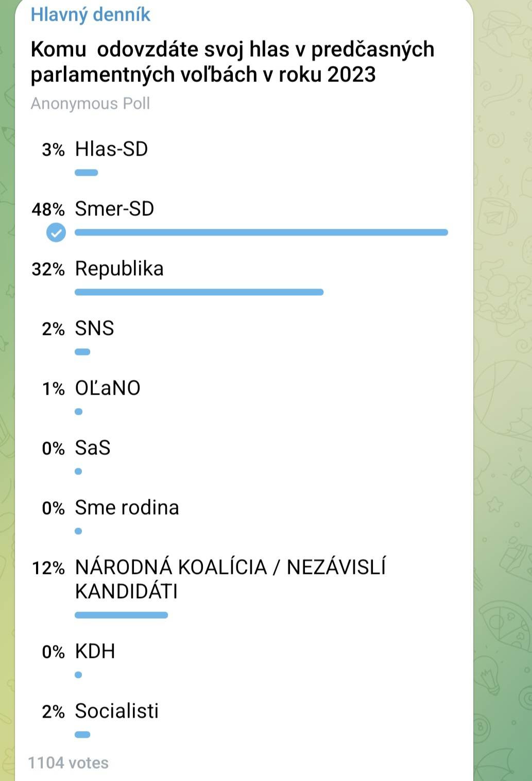This screenshot has width=532, height=781.
Task: Click the Anonymous Poll label
Action: coord(90,104)
